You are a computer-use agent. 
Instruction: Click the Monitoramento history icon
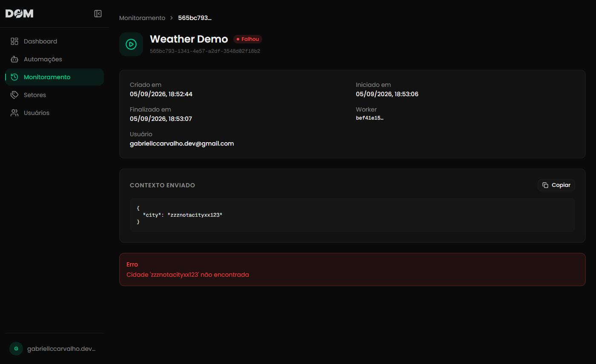tap(14, 77)
